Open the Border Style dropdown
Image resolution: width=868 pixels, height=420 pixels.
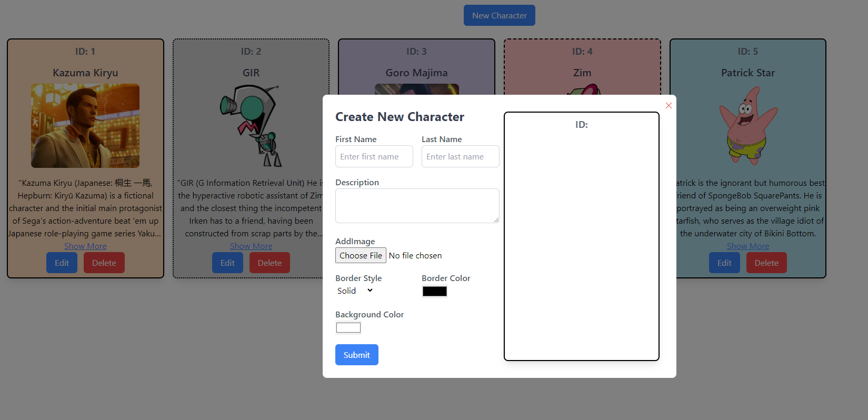click(355, 291)
